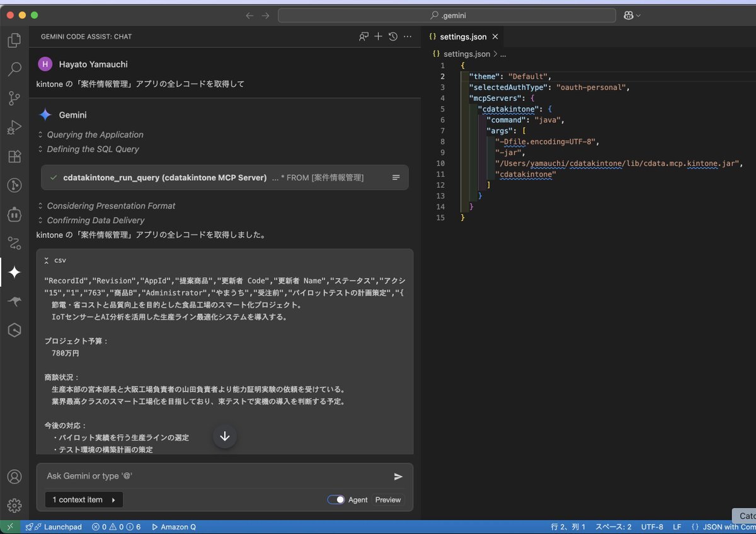Go forward with the title bar right arrow

point(265,15)
